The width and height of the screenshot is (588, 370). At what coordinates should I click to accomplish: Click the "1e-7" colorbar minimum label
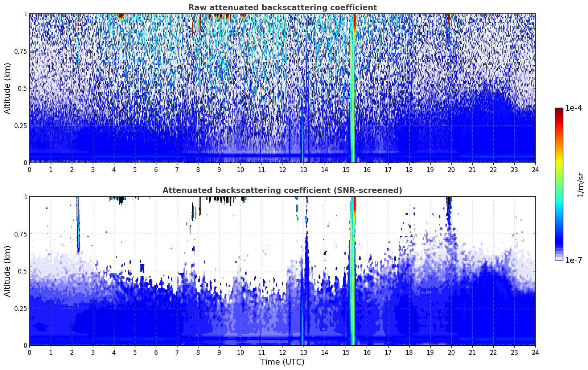point(573,260)
